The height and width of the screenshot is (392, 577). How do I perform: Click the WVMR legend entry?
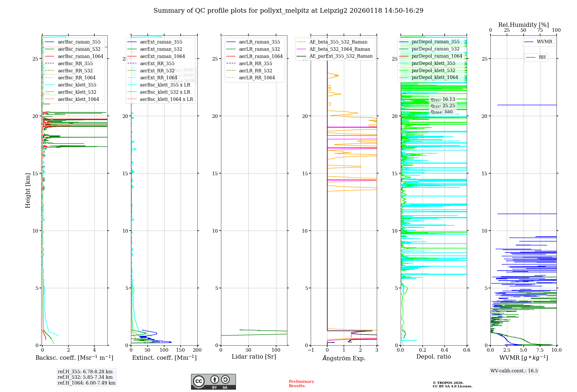click(544, 42)
